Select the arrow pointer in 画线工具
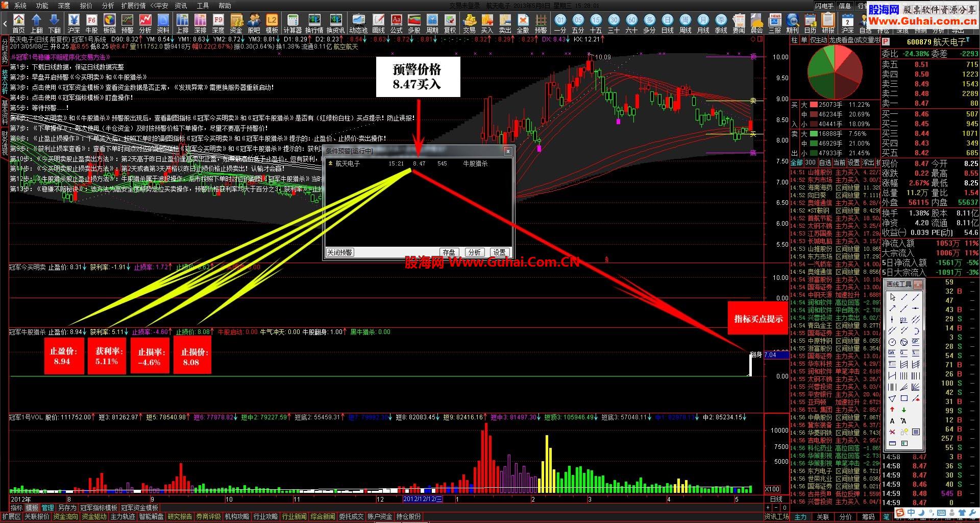 click(x=892, y=297)
